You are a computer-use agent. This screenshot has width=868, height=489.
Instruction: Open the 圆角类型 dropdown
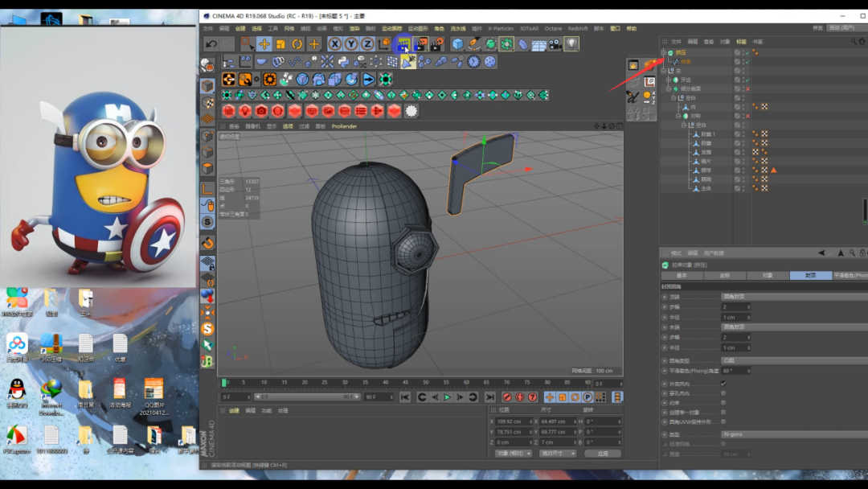794,360
